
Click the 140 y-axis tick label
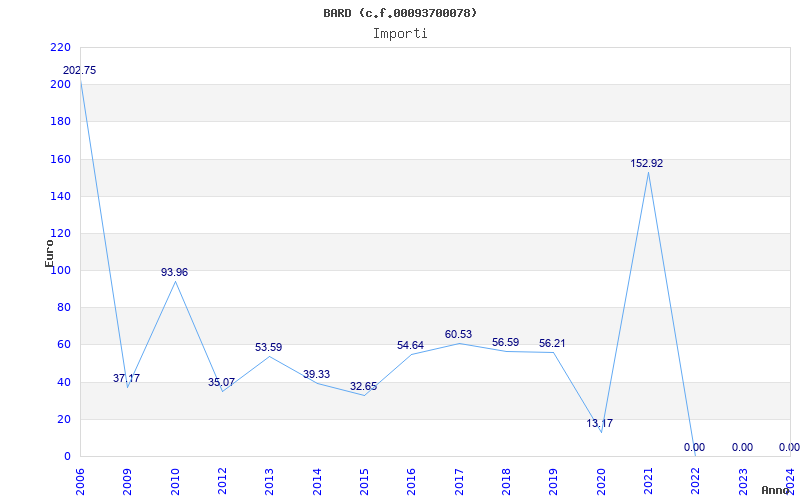[60, 196]
